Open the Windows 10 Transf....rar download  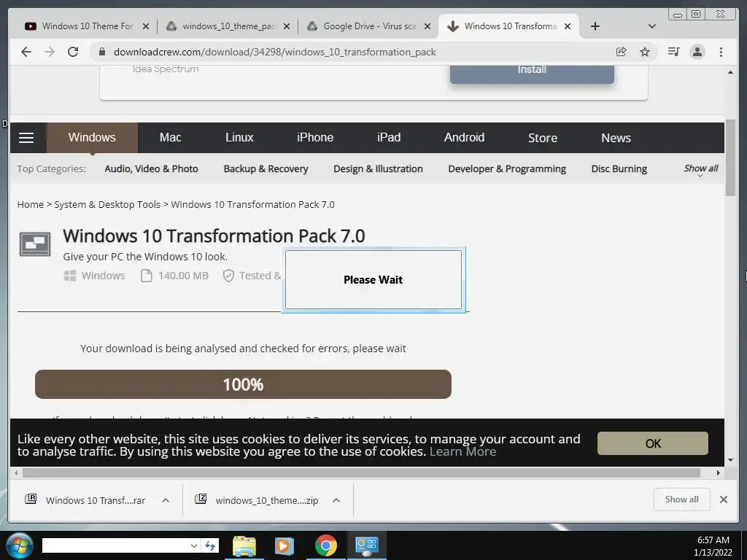86,500
